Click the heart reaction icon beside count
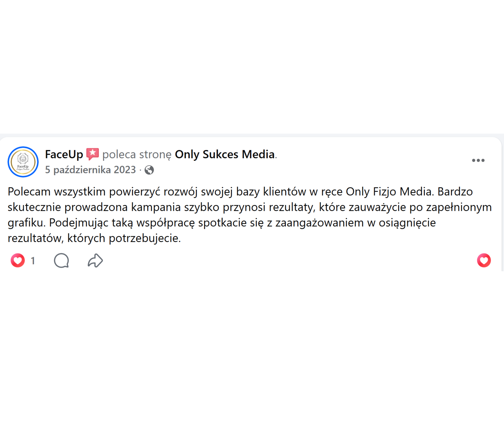 18,260
